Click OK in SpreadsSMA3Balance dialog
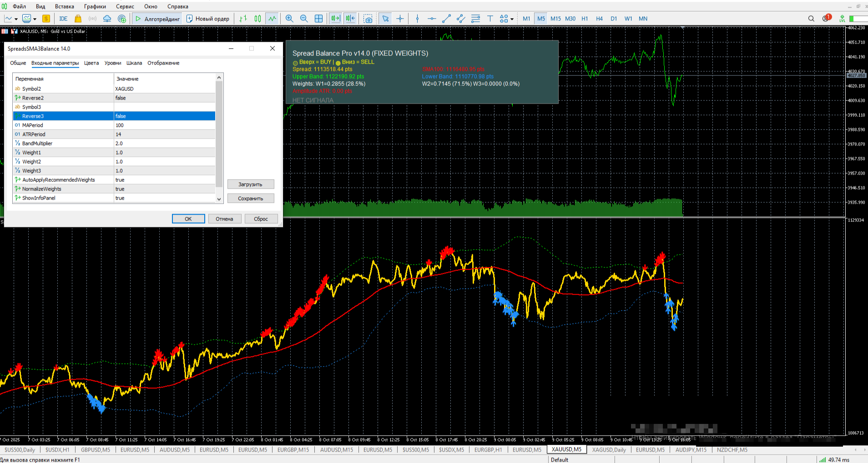This screenshot has height=463, width=868. 188,219
